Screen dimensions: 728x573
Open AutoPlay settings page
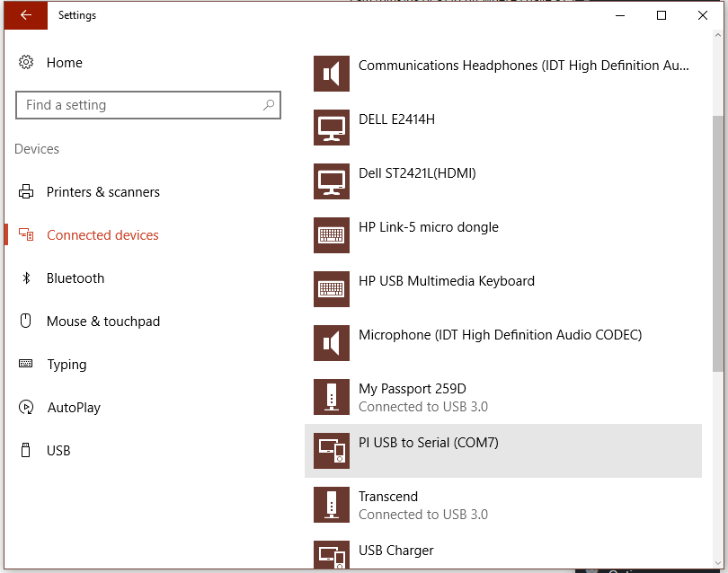pos(74,408)
